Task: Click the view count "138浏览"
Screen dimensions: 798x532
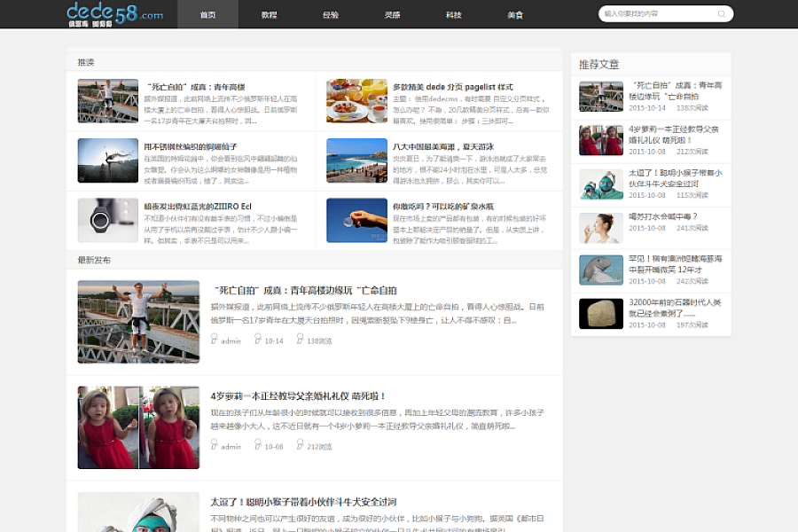Action: 319,341
